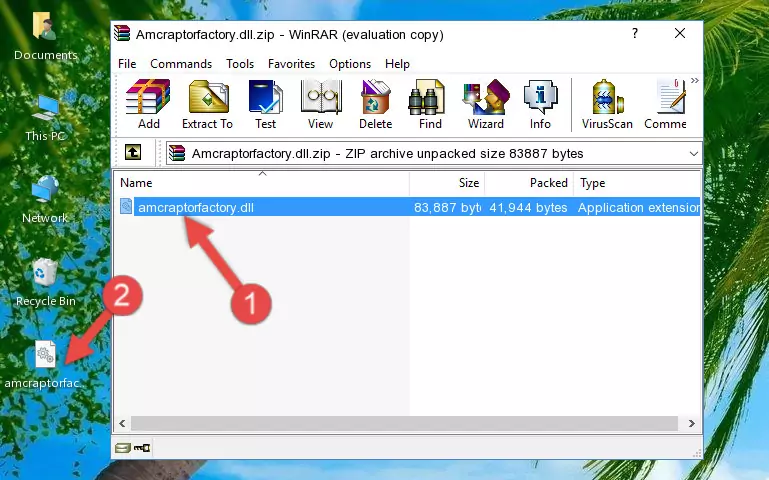
Task: Select the amcraptorfactory.dll file row
Action: [x=409, y=207]
